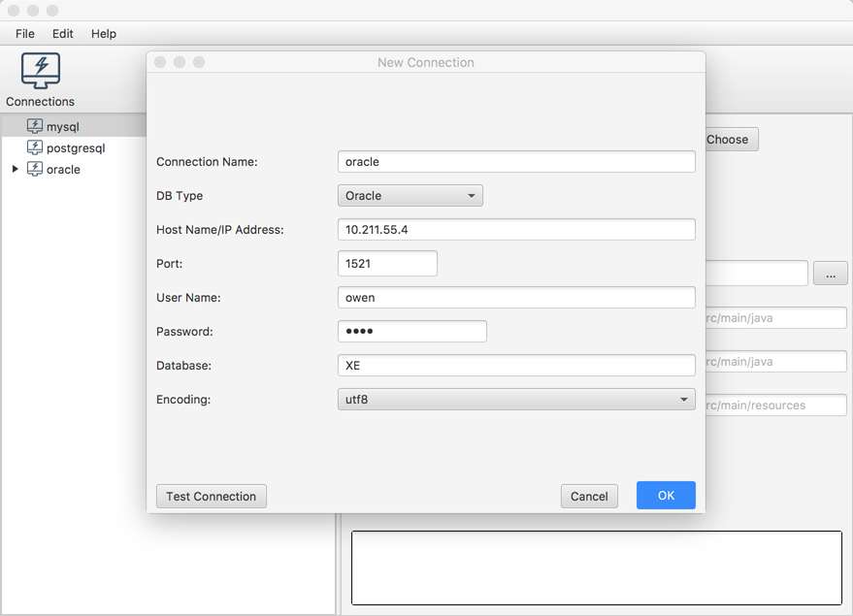Select the oracle label in connections list
Screen dimensions: 853x616
(63, 170)
